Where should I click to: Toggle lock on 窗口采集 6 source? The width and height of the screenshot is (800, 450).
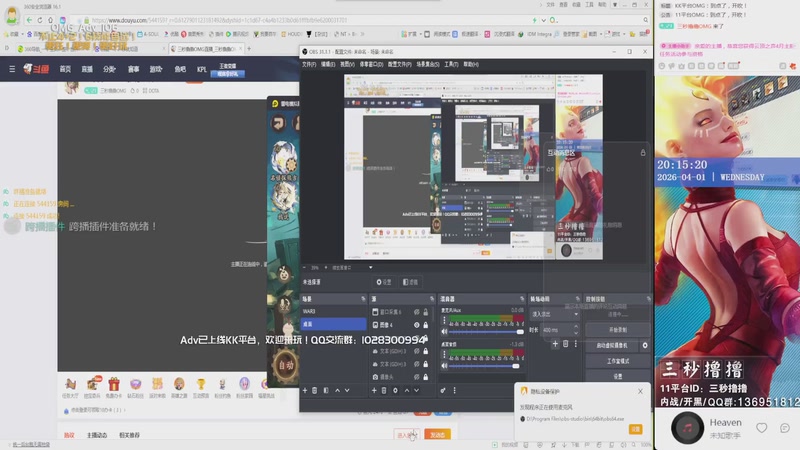426,312
